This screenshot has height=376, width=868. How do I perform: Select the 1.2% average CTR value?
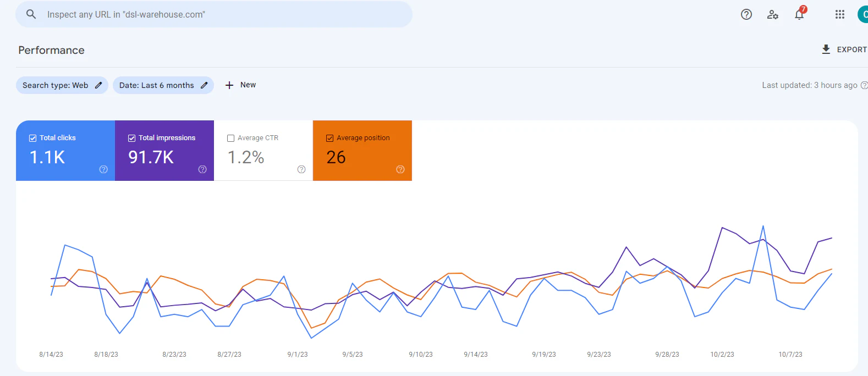pos(246,157)
